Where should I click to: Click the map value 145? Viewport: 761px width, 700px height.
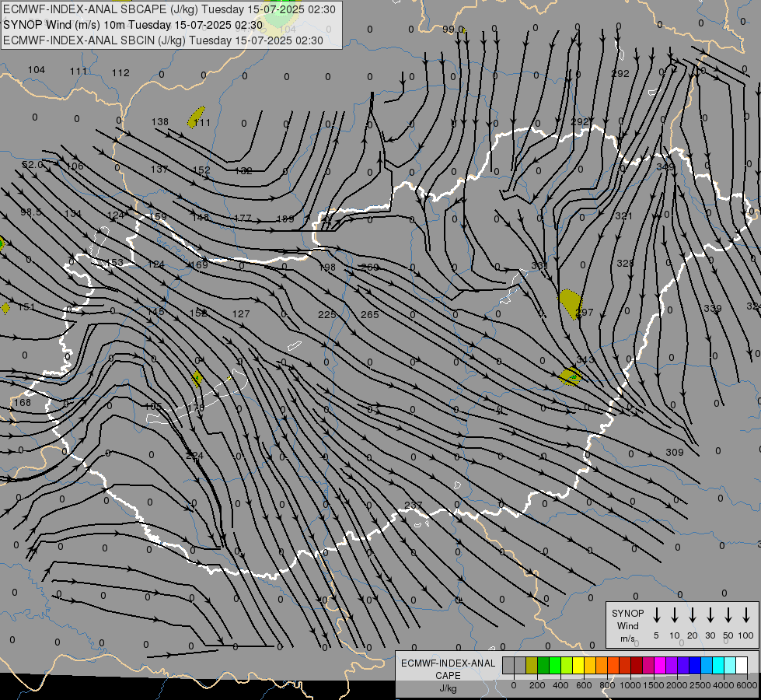[x=155, y=311]
